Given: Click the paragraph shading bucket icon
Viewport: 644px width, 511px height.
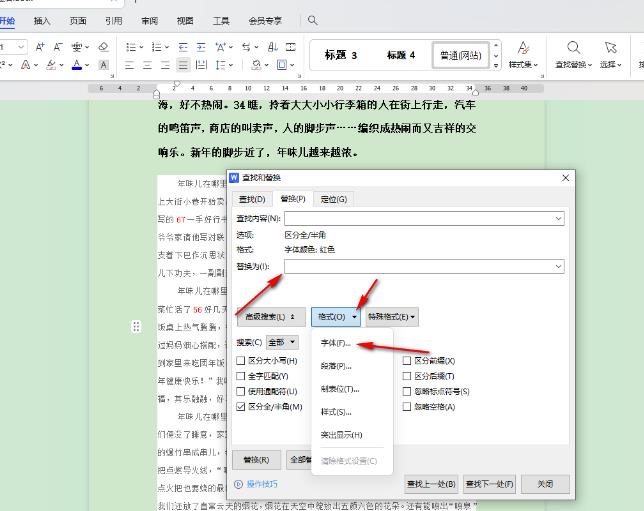Looking at the screenshot, I should 257,65.
